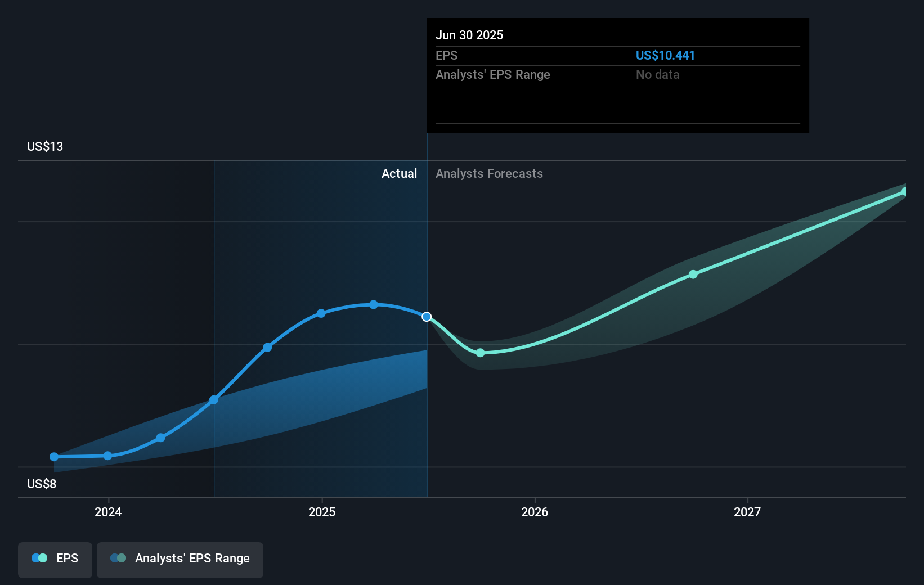
Task: Click the last forecast point at the chart's right edge
Action: pos(905,191)
